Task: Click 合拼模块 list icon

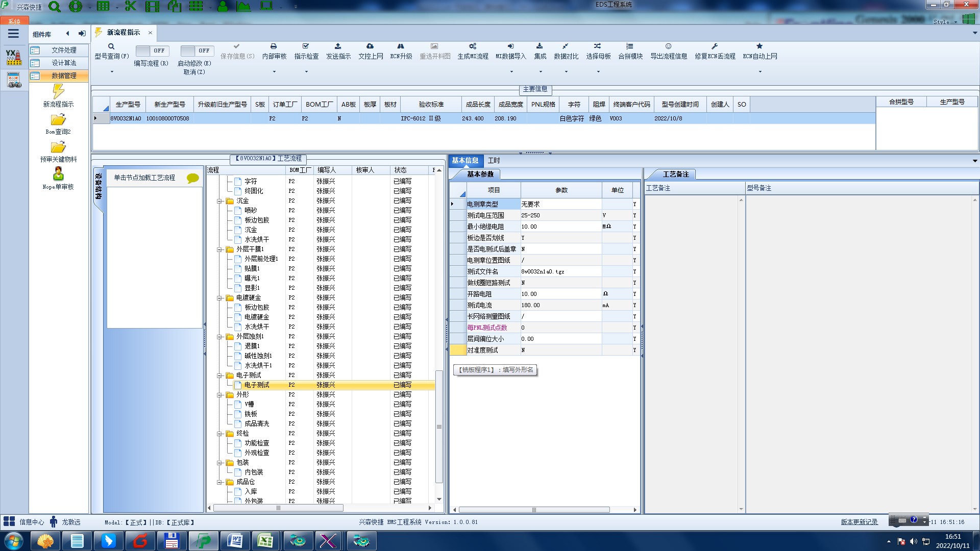Action: 630,46
